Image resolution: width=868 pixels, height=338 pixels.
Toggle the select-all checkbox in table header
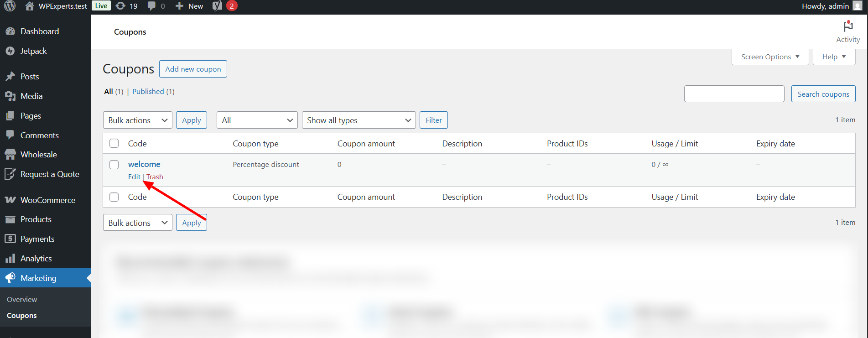tap(114, 144)
